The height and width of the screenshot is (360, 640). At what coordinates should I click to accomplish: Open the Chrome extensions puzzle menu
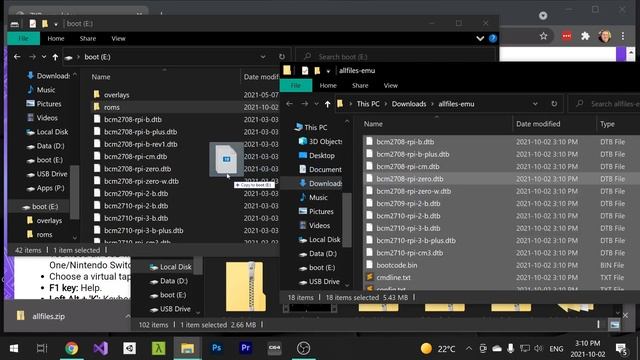(585, 36)
